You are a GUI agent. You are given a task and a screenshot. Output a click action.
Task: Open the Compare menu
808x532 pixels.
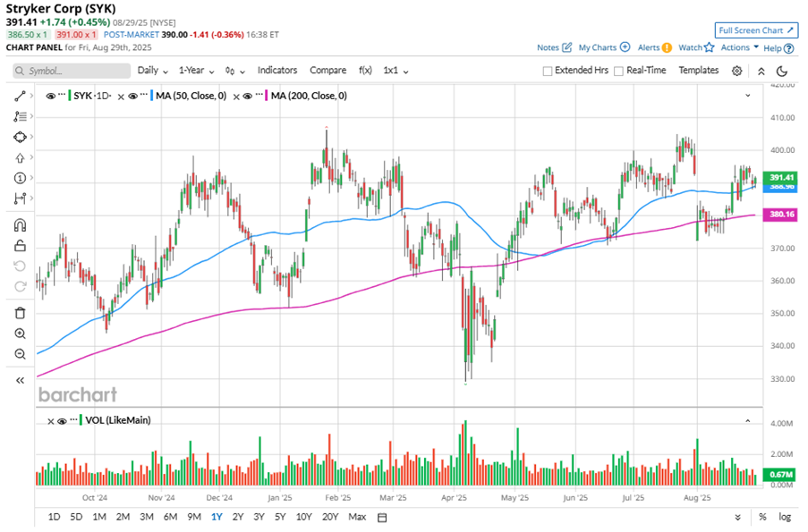327,71
